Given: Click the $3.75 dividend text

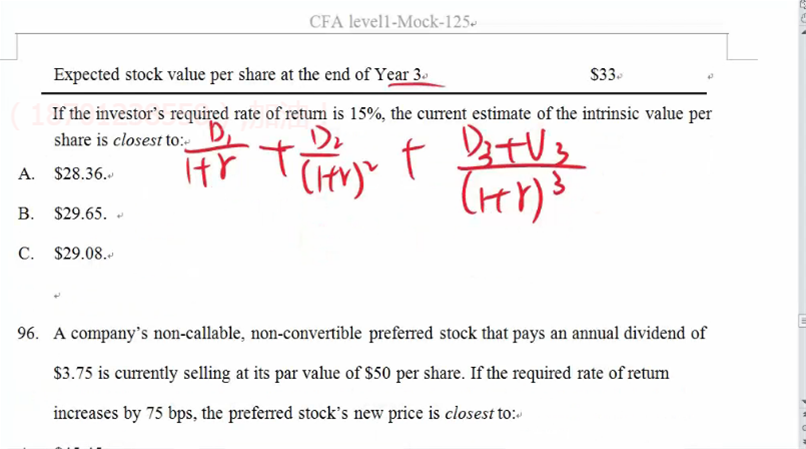Looking at the screenshot, I should 73,373.
